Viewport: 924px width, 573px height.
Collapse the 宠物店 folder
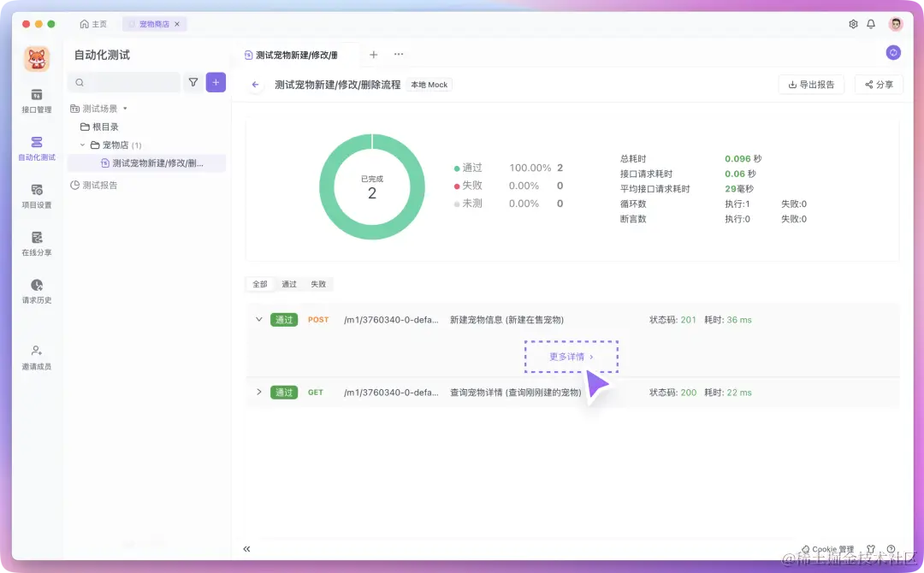(x=81, y=144)
